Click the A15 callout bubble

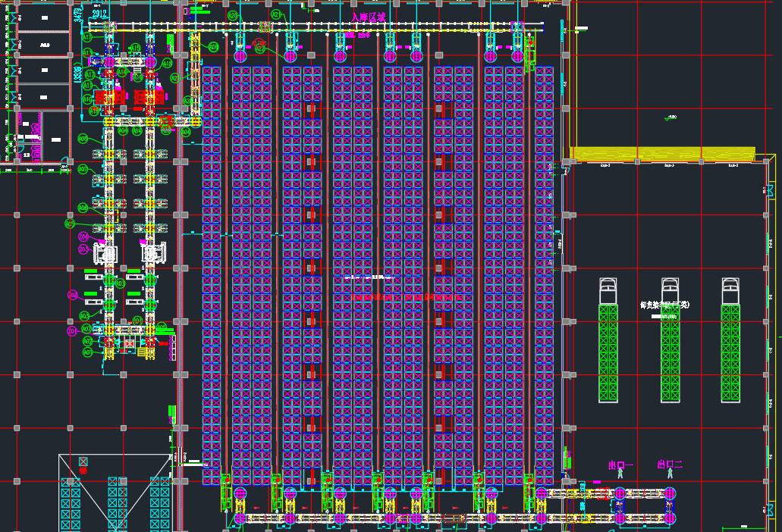point(135,49)
